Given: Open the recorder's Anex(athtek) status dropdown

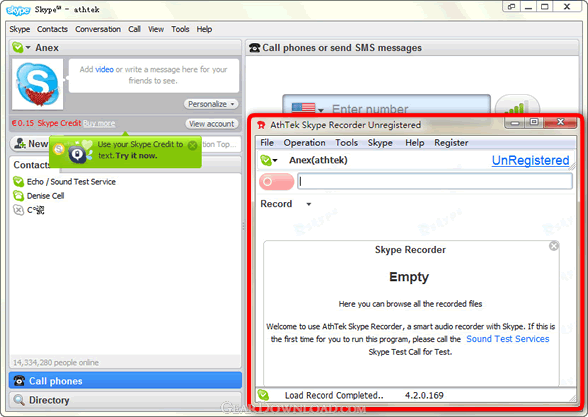Looking at the screenshot, I should [x=268, y=160].
